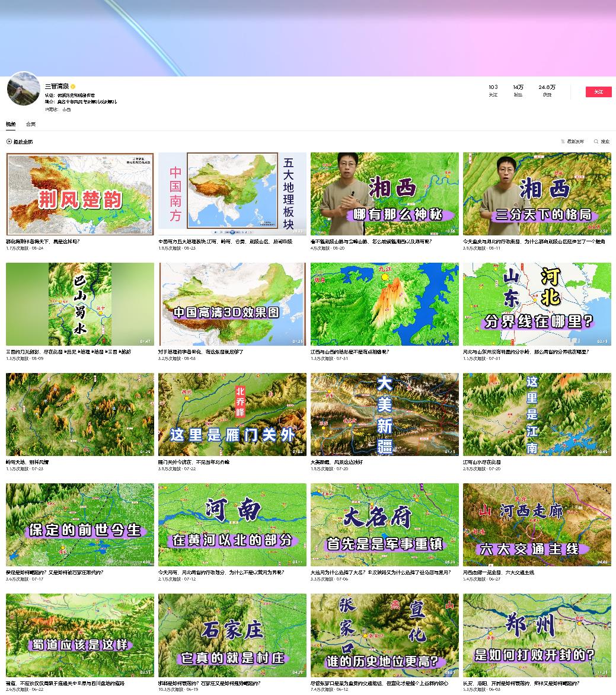Open the 湘西 哪有那么神秘 video

[384, 194]
